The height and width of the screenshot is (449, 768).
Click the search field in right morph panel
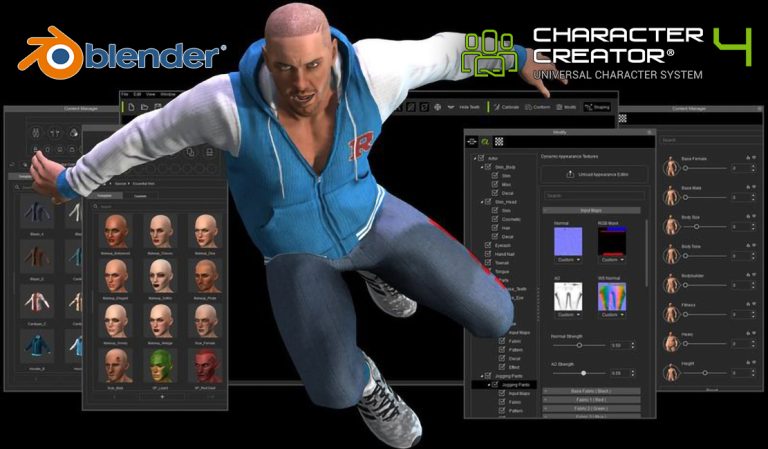click(x=709, y=140)
